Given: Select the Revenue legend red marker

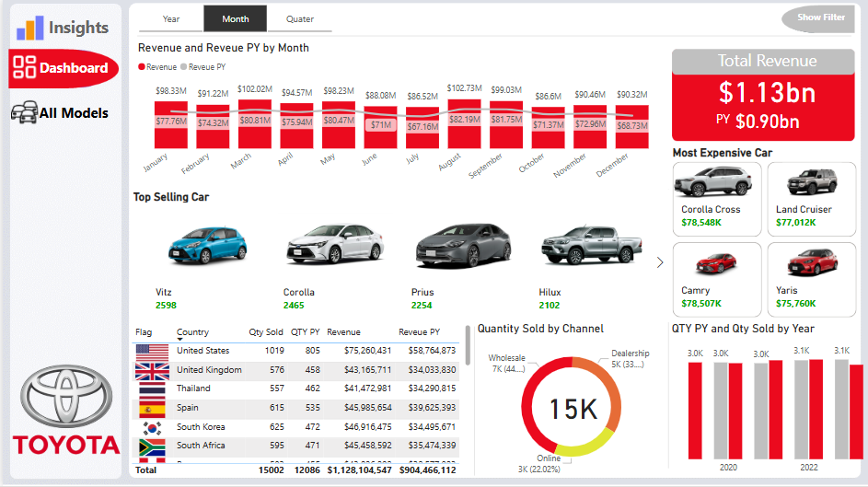Looking at the screenshot, I should click(x=142, y=67).
